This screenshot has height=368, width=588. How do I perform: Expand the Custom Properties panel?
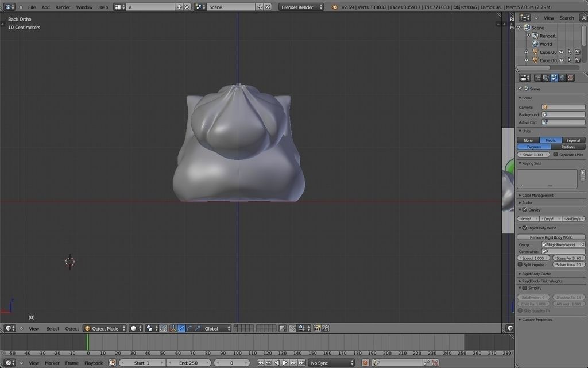click(537, 320)
